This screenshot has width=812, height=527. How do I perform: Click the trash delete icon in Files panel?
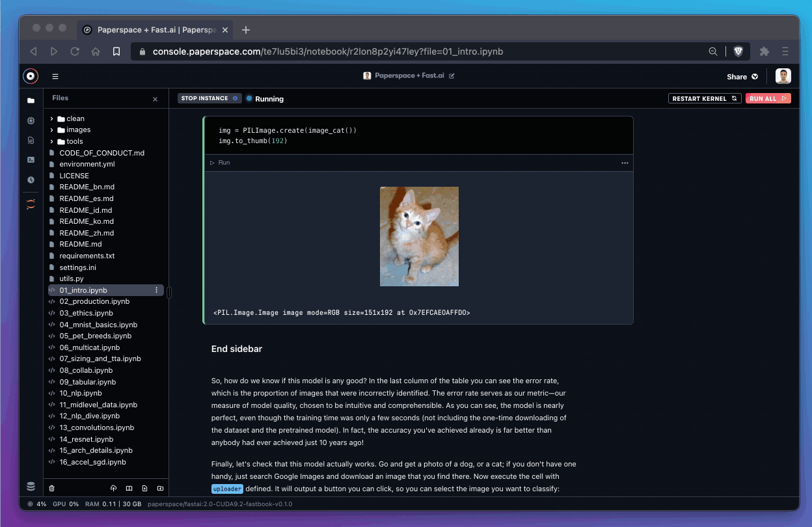coord(52,488)
